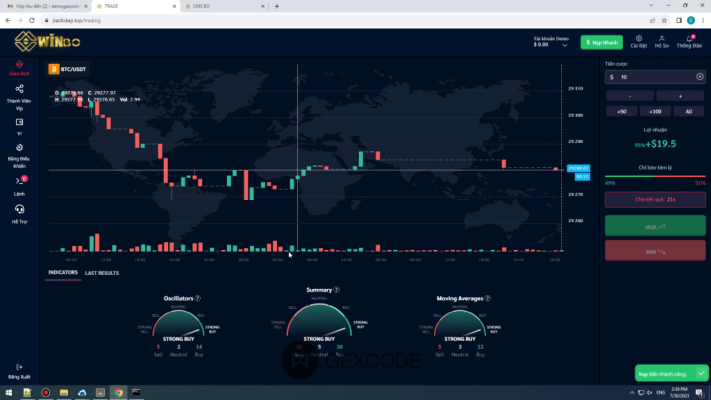
Task: Click the Summary gauge
Action: coord(319,320)
